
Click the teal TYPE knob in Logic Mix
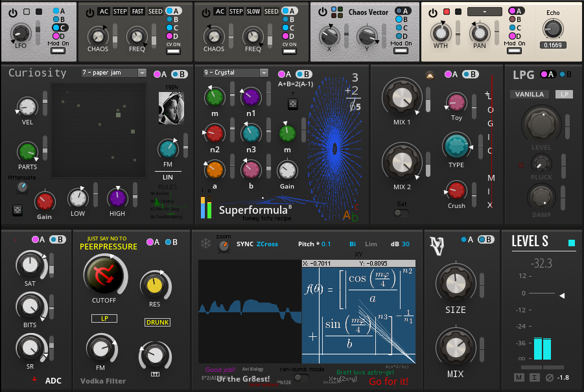click(x=456, y=146)
